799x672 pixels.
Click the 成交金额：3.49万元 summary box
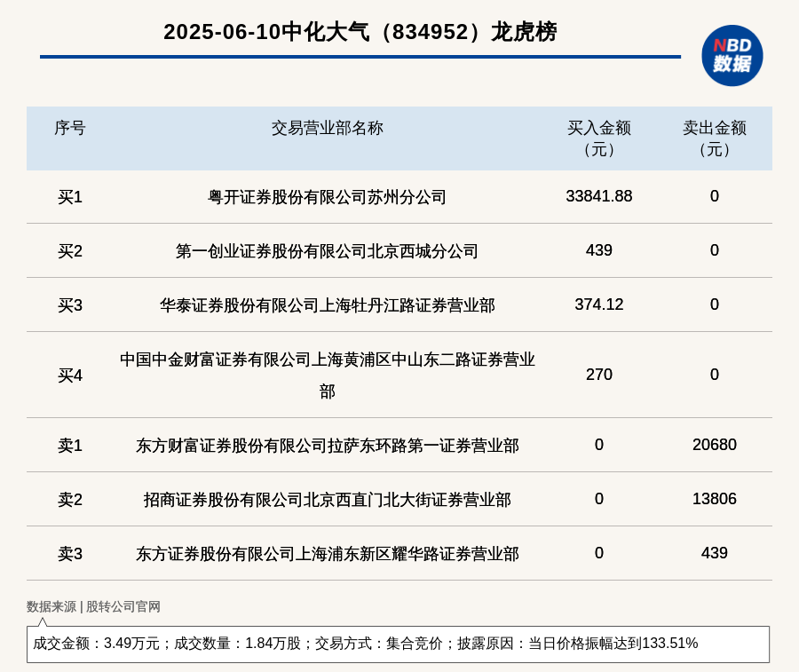coord(398,644)
